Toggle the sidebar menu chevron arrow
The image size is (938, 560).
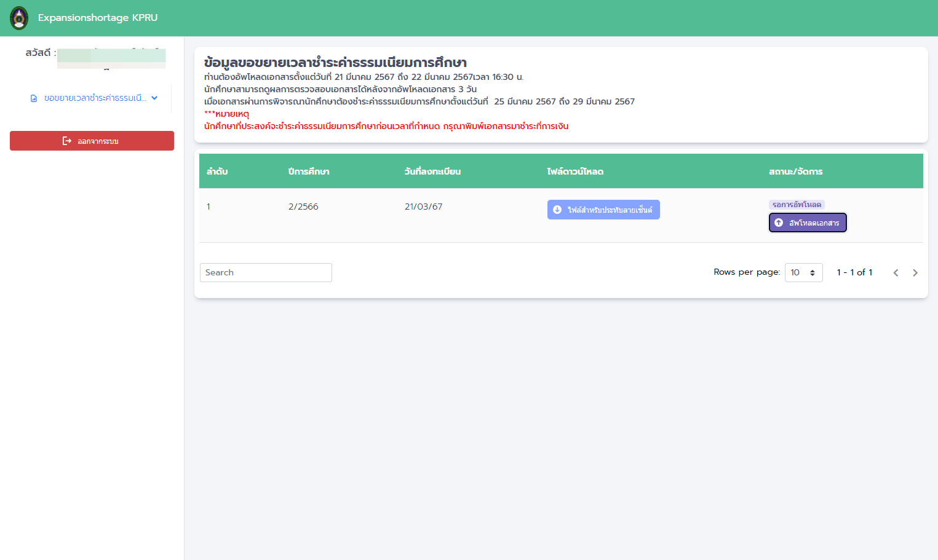154,98
